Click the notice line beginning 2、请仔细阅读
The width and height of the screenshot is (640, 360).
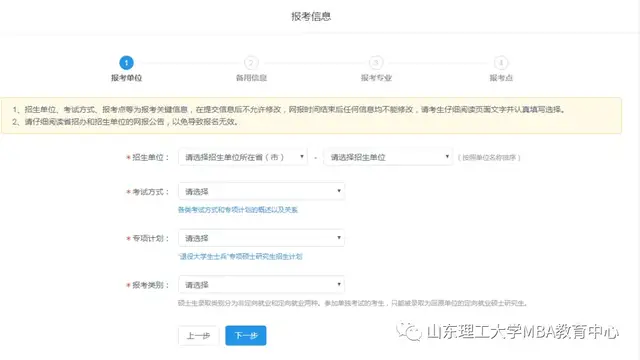(126, 122)
